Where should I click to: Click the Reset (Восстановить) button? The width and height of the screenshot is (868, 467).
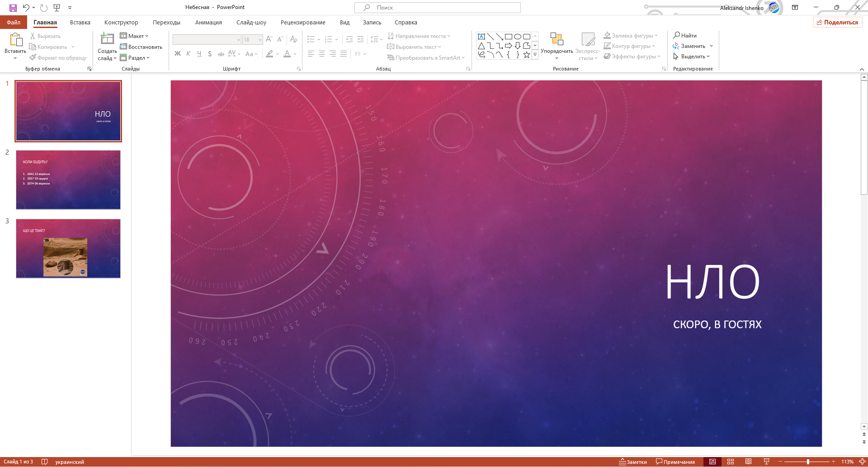(x=141, y=47)
